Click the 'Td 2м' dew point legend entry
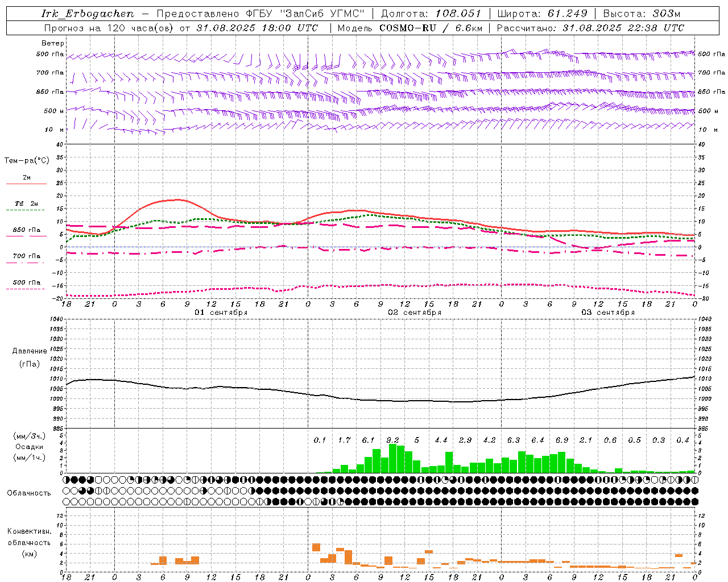This screenshot has width=728, height=582. pos(26,203)
